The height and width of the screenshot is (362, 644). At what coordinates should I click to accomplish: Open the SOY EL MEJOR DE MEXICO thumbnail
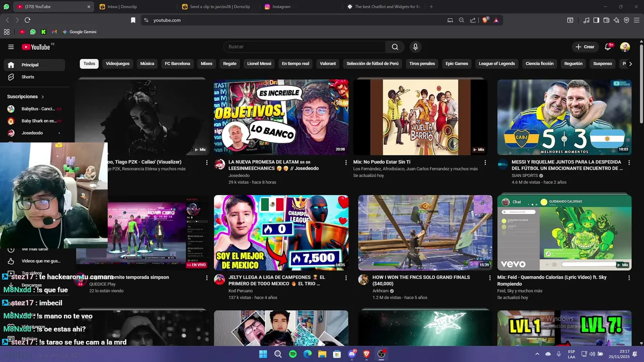click(x=281, y=233)
